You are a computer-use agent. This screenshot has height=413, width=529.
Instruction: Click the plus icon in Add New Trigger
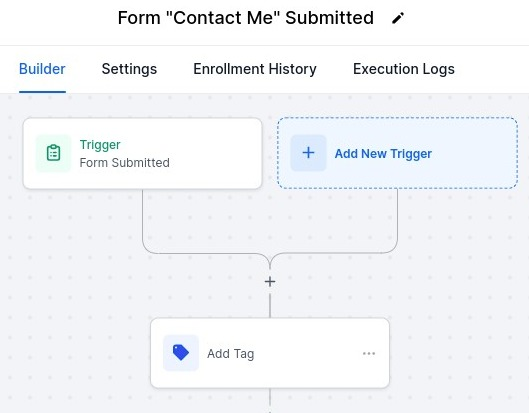[308, 153]
